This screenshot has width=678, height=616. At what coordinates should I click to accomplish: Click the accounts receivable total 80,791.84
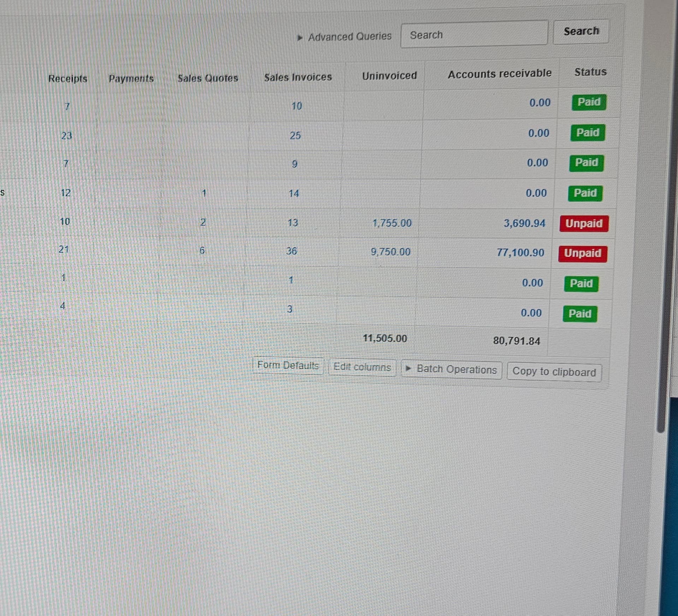click(517, 341)
